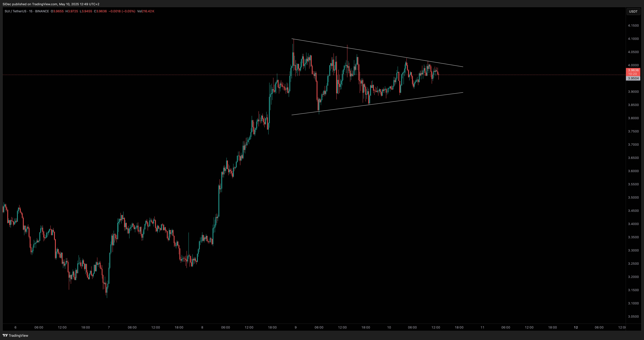This screenshot has height=340, width=644.
Task: Click the 3.7500 price axis label
Action: point(633,131)
